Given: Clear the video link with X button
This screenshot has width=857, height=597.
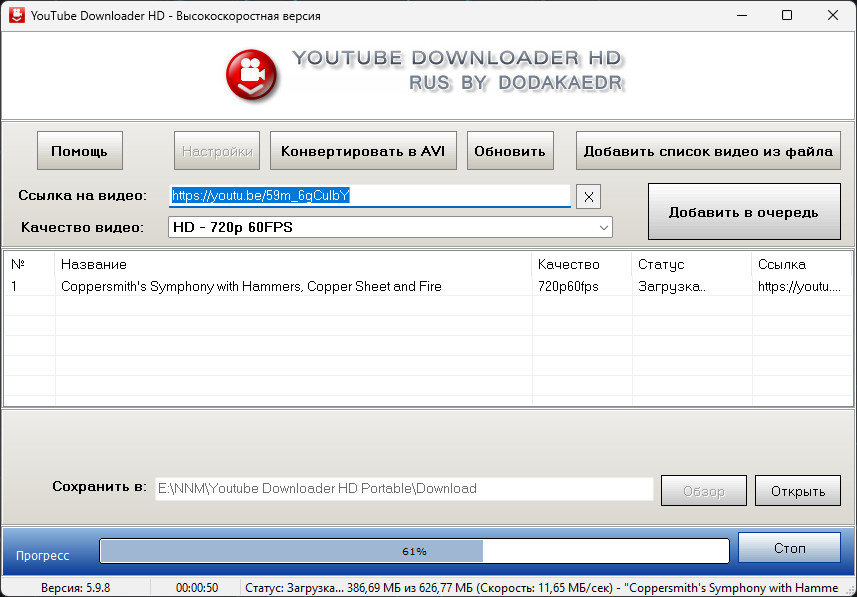Looking at the screenshot, I should [588, 197].
